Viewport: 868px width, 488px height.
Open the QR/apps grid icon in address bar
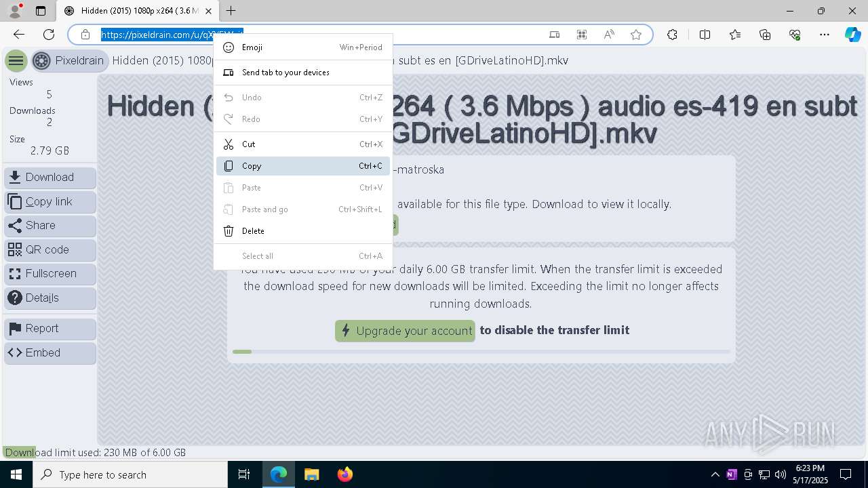point(581,35)
